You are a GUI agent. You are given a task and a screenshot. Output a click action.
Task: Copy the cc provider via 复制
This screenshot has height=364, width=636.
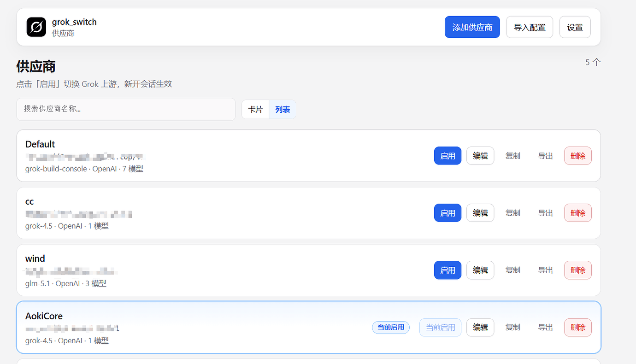point(513,213)
